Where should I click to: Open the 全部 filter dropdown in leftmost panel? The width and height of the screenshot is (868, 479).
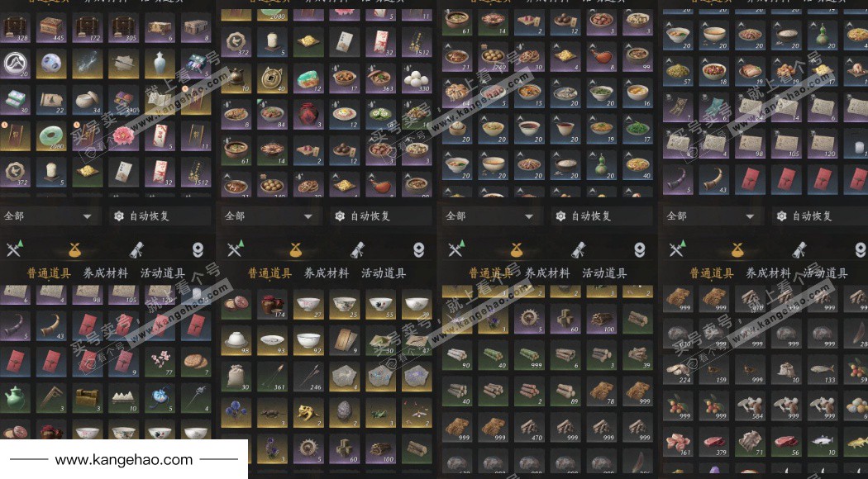49,216
